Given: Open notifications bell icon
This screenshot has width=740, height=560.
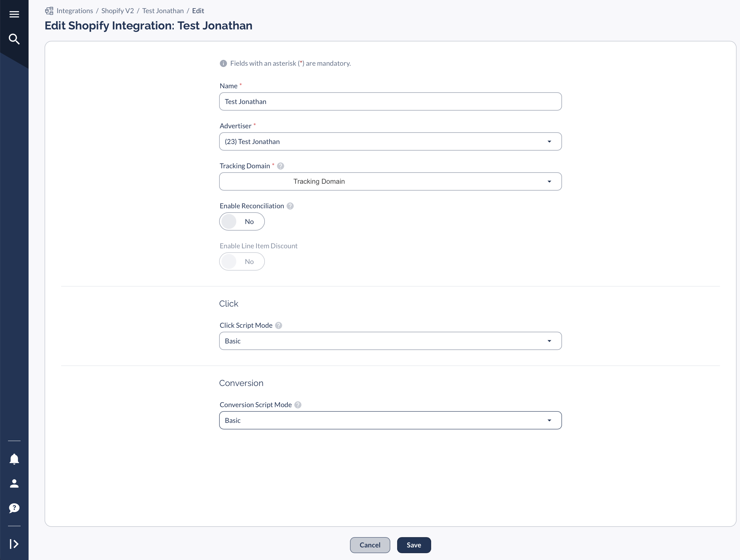Looking at the screenshot, I should tap(14, 459).
